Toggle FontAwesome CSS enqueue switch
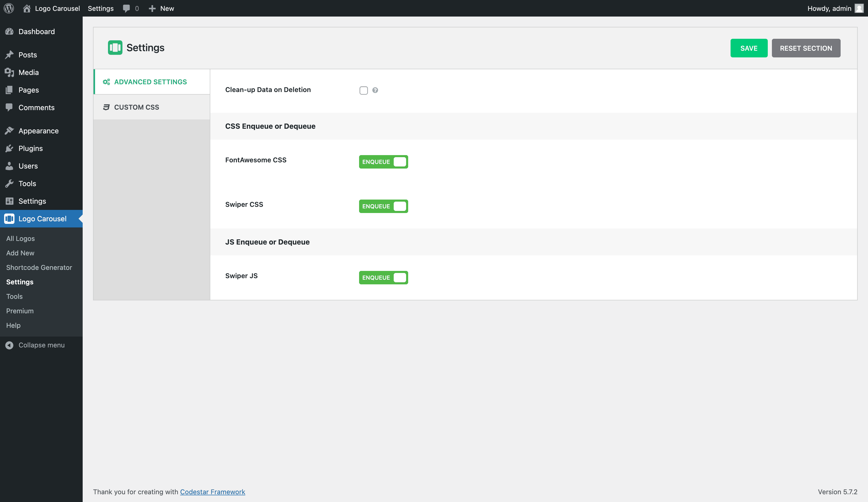The image size is (868, 502). click(383, 162)
